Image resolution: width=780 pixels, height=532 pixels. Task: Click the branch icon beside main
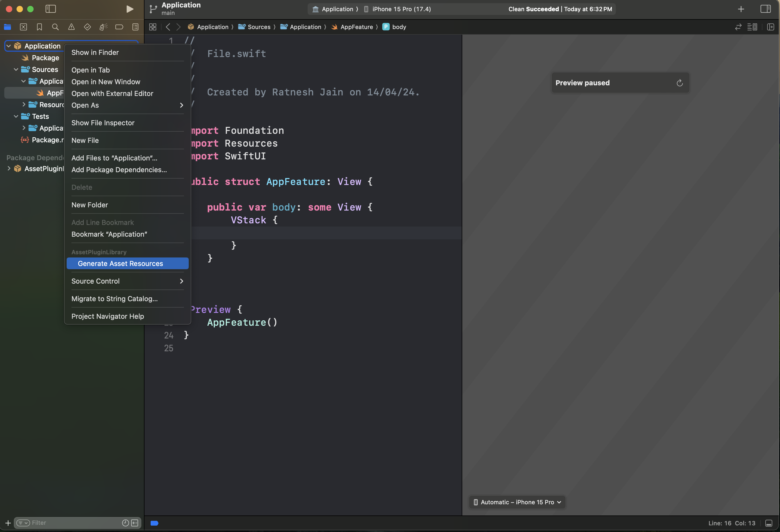pyautogui.click(x=153, y=9)
